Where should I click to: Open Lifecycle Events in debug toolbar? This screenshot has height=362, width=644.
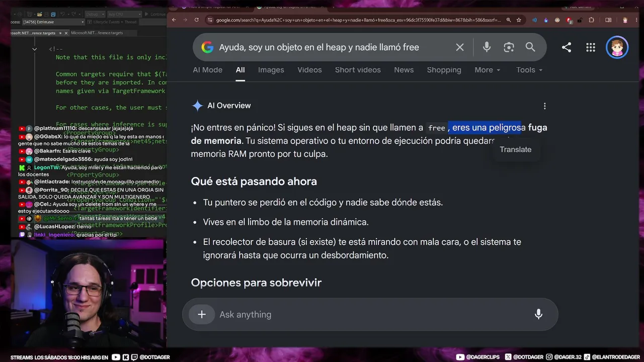[x=106, y=22]
